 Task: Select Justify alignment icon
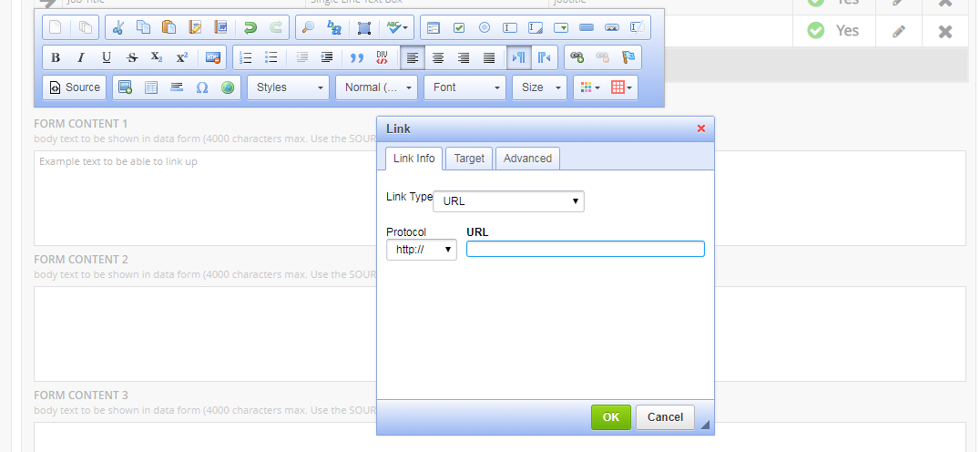tap(489, 57)
